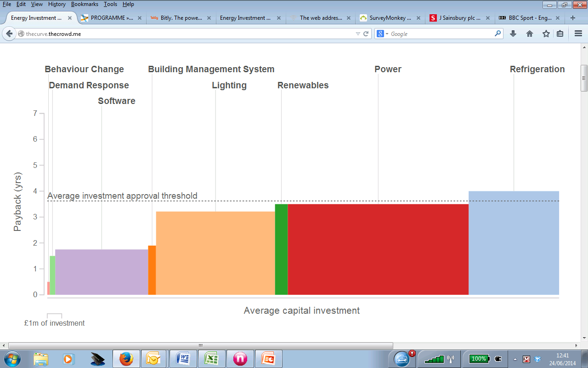The image size is (588, 368).
Task: Select the purple Software bar
Action: click(x=102, y=272)
